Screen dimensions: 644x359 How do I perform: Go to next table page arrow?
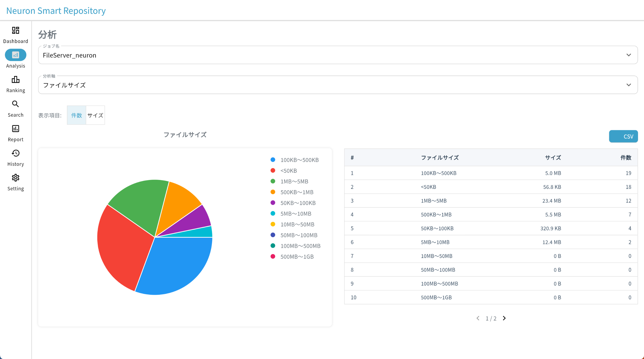pos(504,318)
